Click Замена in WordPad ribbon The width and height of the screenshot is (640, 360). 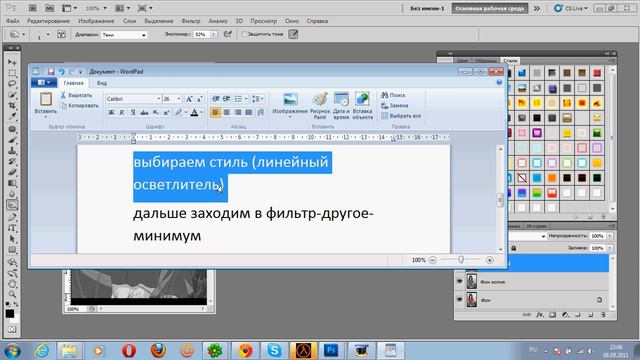[394, 106]
